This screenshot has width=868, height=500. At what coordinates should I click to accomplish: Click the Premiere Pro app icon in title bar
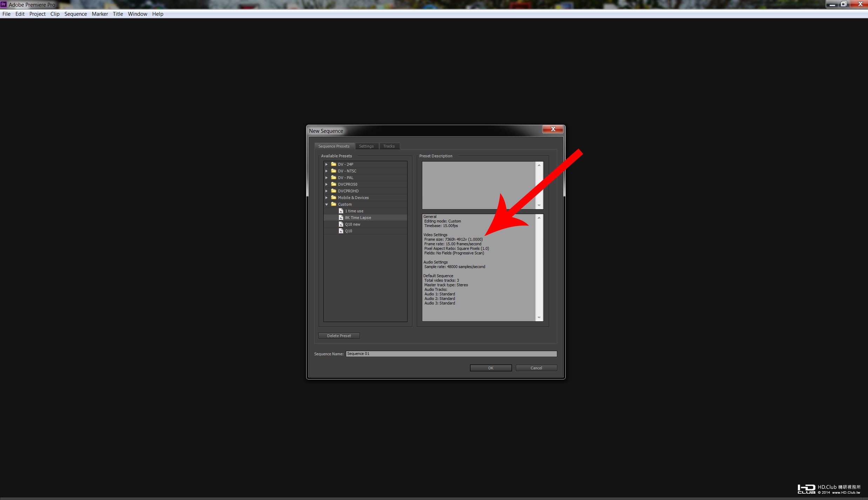coord(4,5)
